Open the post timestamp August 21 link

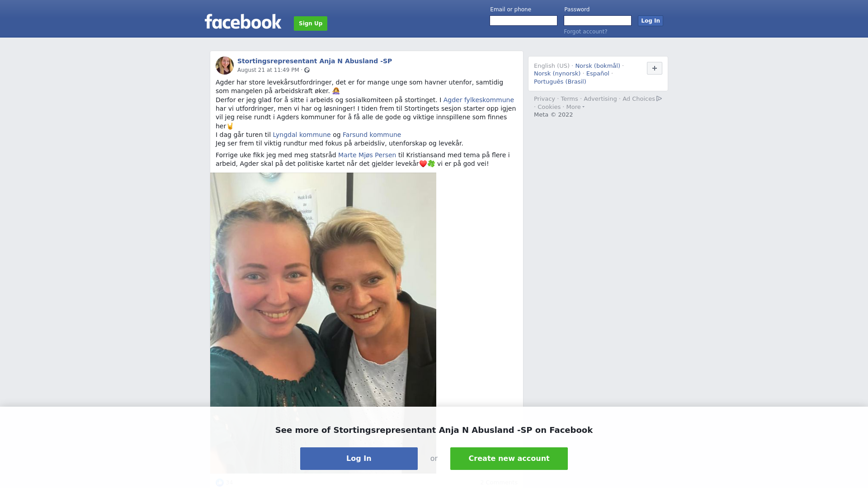point(268,70)
